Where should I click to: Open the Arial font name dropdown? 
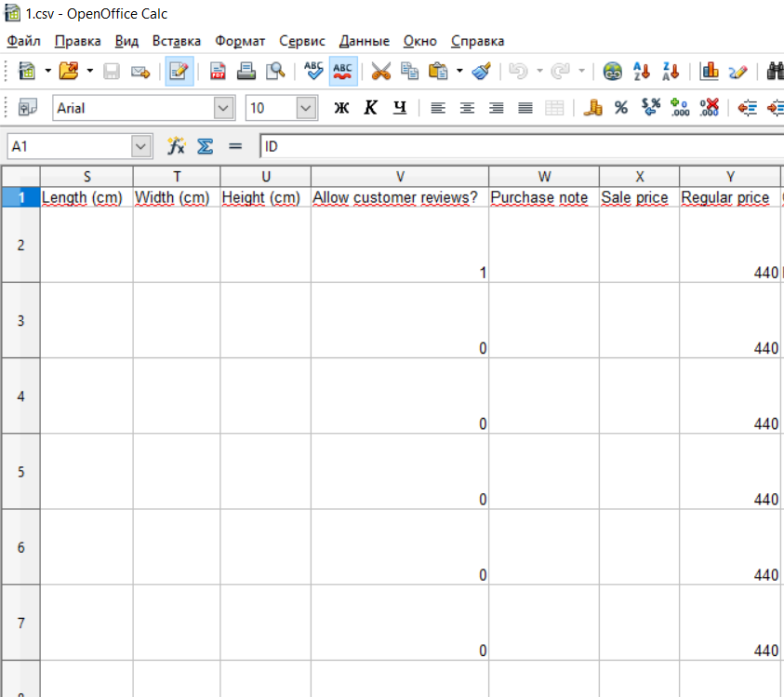(x=223, y=108)
